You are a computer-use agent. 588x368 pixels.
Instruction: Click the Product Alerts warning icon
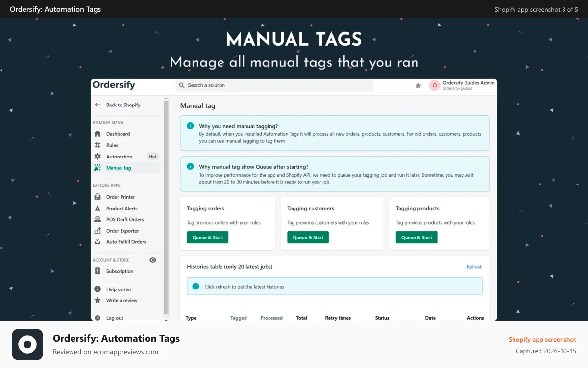tap(98, 208)
